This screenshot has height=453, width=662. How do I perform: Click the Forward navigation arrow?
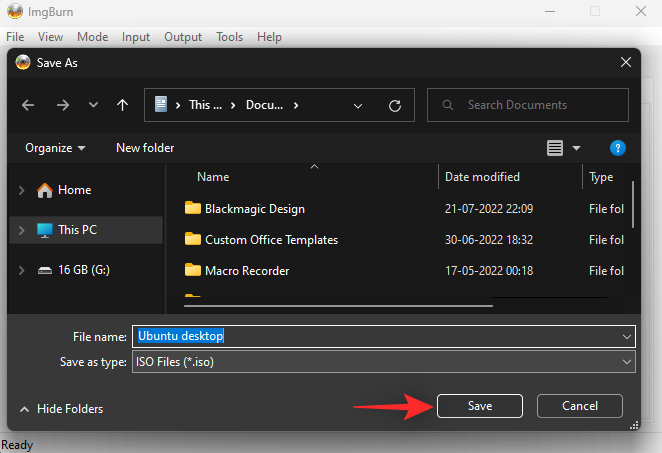click(63, 105)
